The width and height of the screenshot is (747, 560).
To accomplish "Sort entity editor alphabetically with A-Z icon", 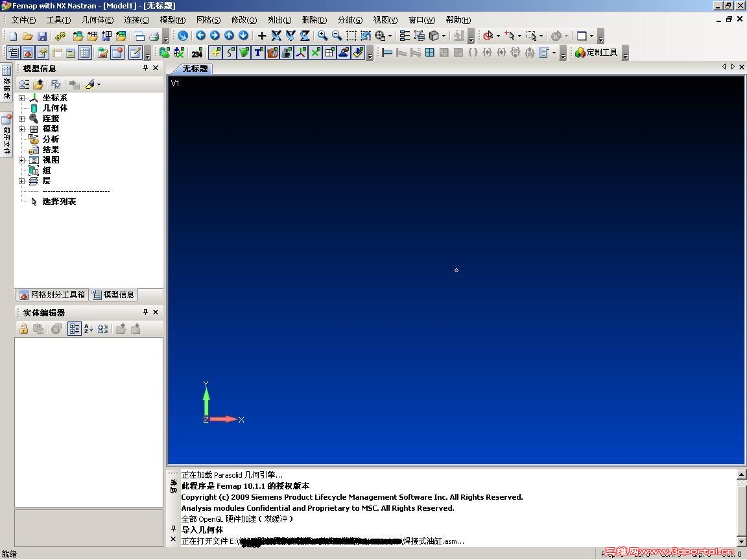I will 88,329.
